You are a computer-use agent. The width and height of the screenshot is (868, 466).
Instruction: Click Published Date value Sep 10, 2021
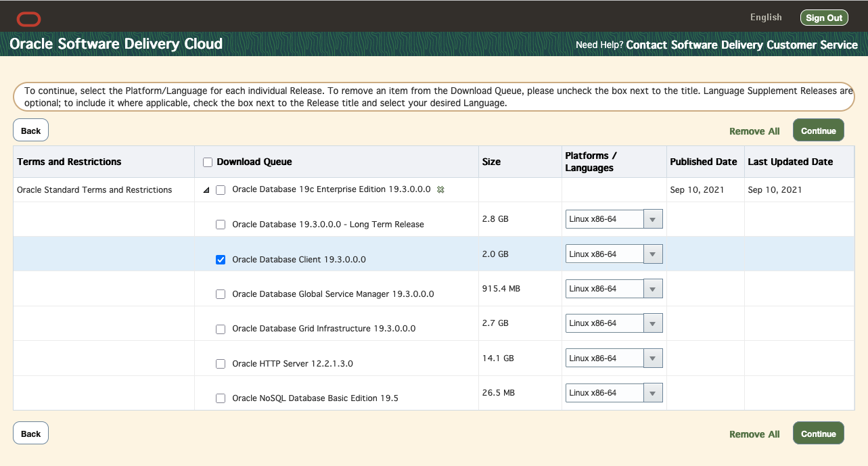point(698,190)
